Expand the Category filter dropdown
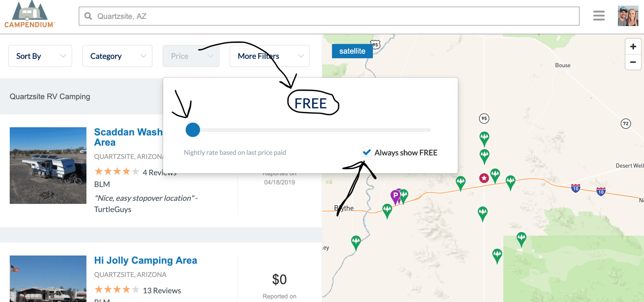Image resolution: width=644 pixels, height=302 pixels. click(x=117, y=56)
